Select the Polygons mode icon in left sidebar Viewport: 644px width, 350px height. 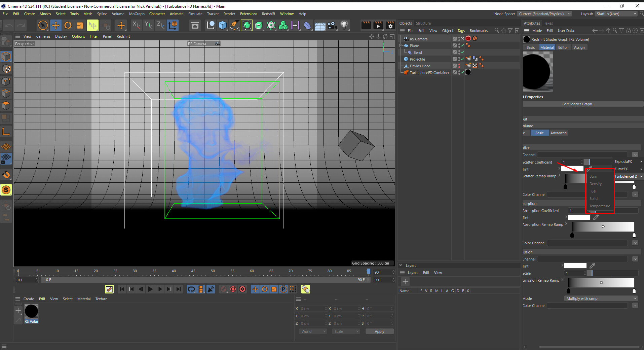click(6, 106)
